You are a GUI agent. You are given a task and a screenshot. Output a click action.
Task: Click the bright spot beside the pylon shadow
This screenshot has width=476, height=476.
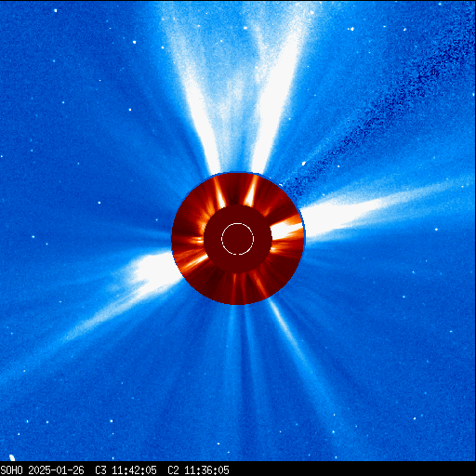pos(304,164)
